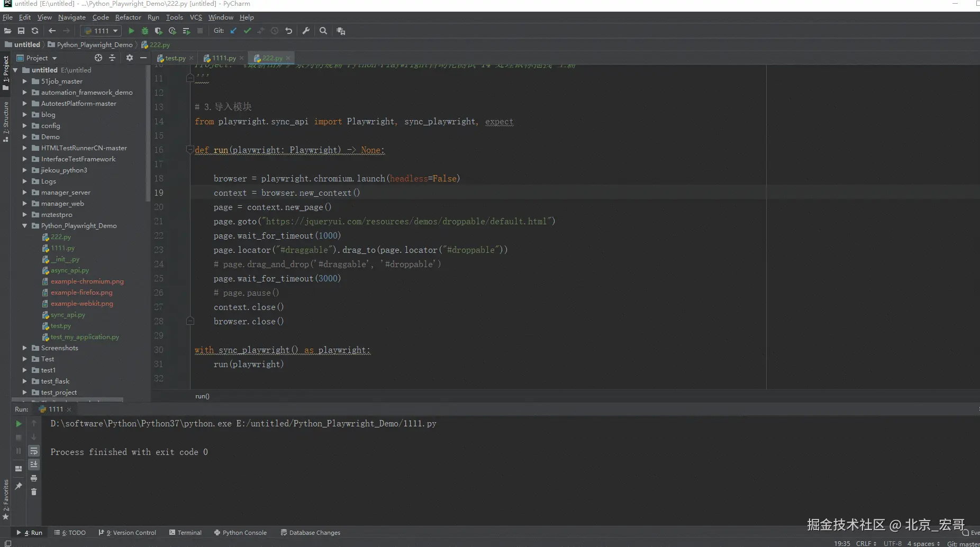Viewport: 980px width, 547px height.
Task: Open the Python Console tool window
Action: (240, 533)
